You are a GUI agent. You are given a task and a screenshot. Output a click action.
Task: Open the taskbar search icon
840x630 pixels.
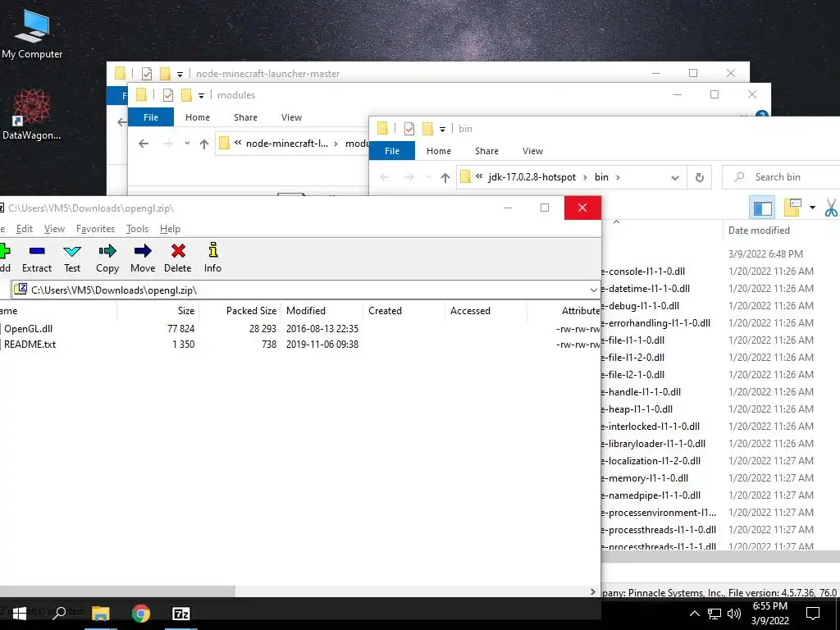(x=59, y=614)
